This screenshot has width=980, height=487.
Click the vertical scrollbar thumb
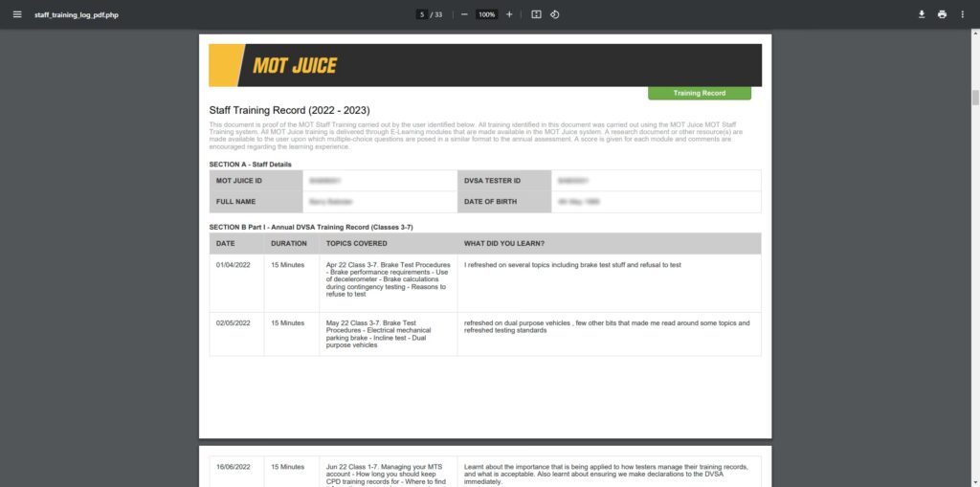[x=975, y=98]
